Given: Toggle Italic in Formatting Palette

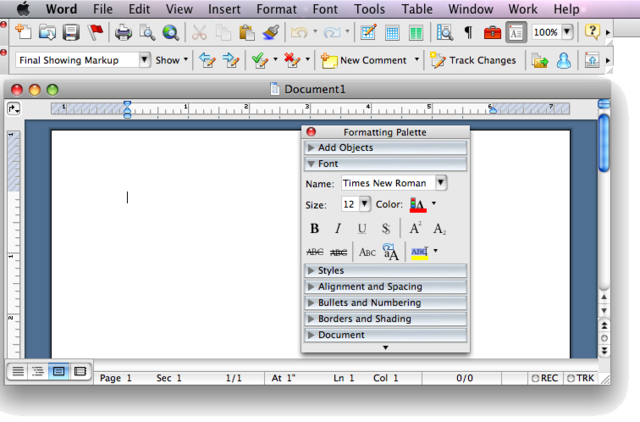Looking at the screenshot, I should coord(338,229).
